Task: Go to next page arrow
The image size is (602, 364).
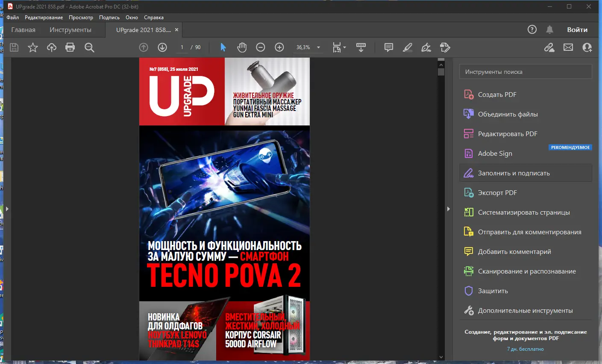Action: click(x=162, y=47)
